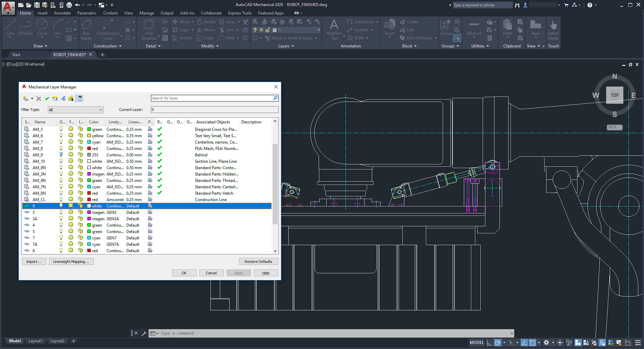Screen dimensions: 644x349
Task: Toggle freeze state of layer AM_5
Action: tap(71, 129)
